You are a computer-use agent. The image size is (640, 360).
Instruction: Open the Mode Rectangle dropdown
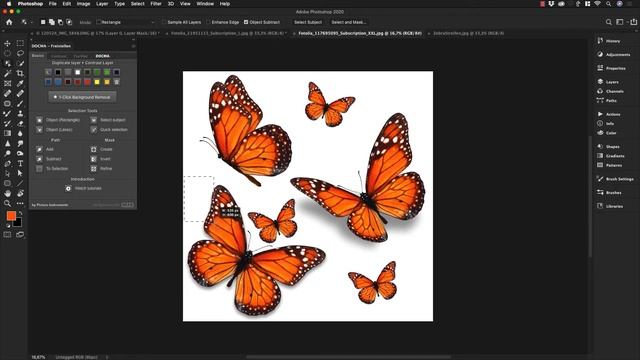(125, 22)
